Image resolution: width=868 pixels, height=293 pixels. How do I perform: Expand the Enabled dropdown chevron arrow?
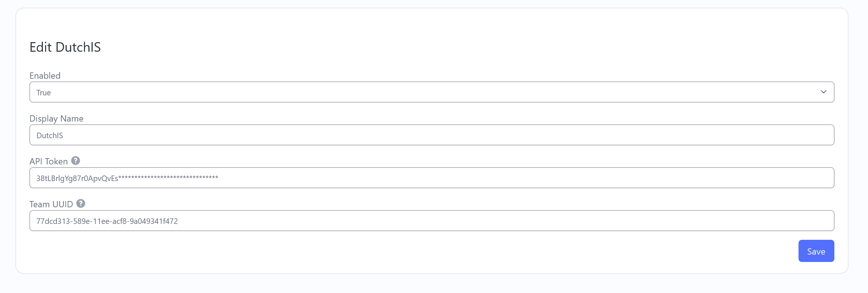pyautogui.click(x=824, y=92)
